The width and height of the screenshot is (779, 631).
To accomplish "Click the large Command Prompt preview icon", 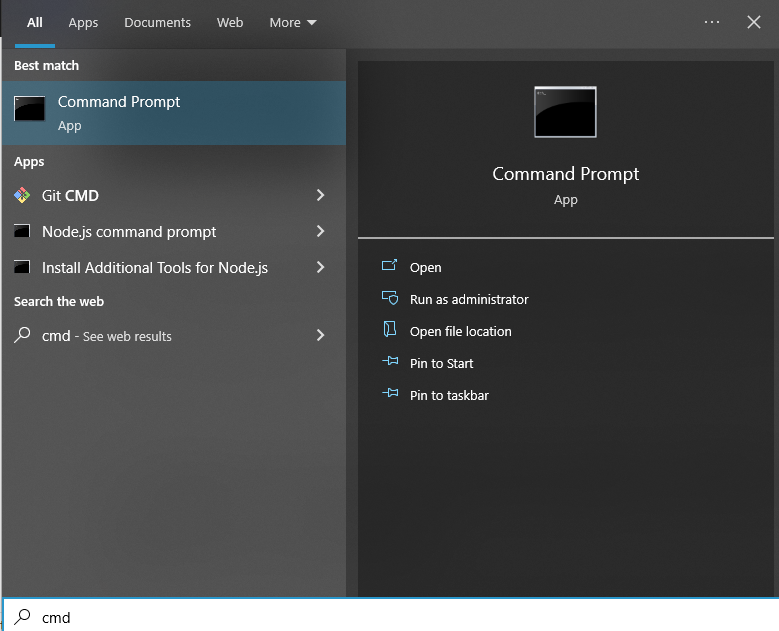I will coord(565,112).
